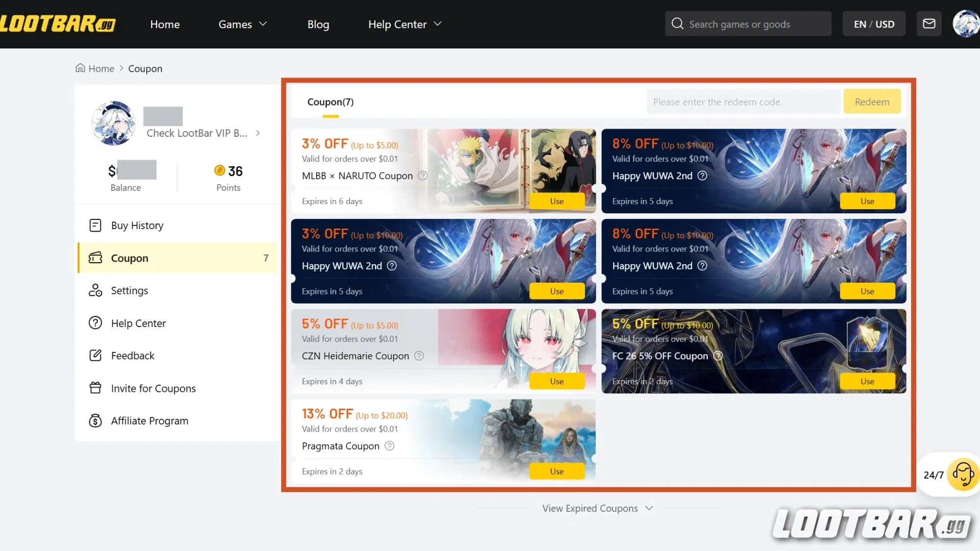Image resolution: width=980 pixels, height=551 pixels.
Task: Open the Check LootBar VIP arrow
Action: pyautogui.click(x=258, y=133)
